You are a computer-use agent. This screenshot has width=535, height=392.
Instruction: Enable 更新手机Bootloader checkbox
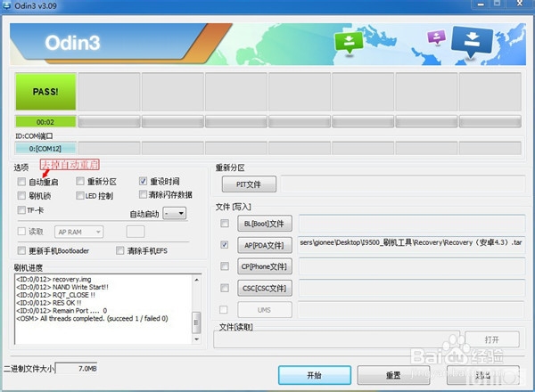point(21,250)
